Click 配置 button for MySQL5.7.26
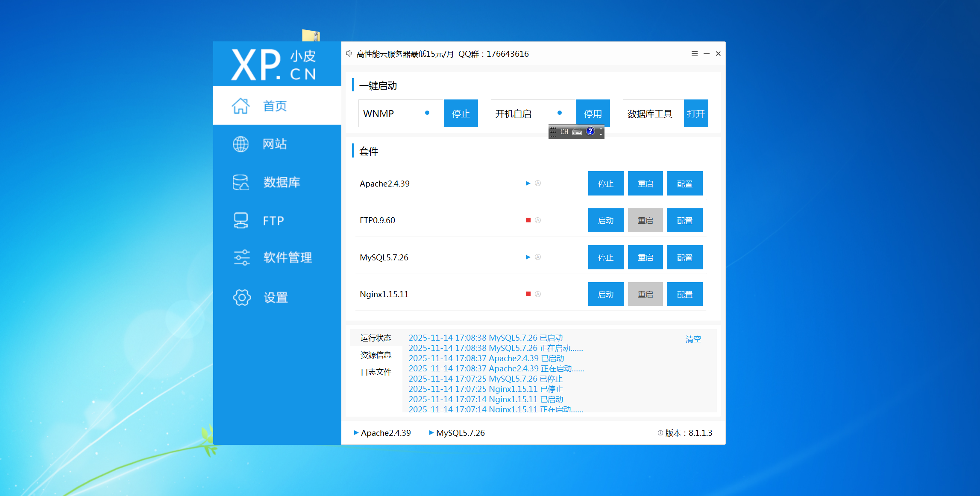 coord(684,257)
